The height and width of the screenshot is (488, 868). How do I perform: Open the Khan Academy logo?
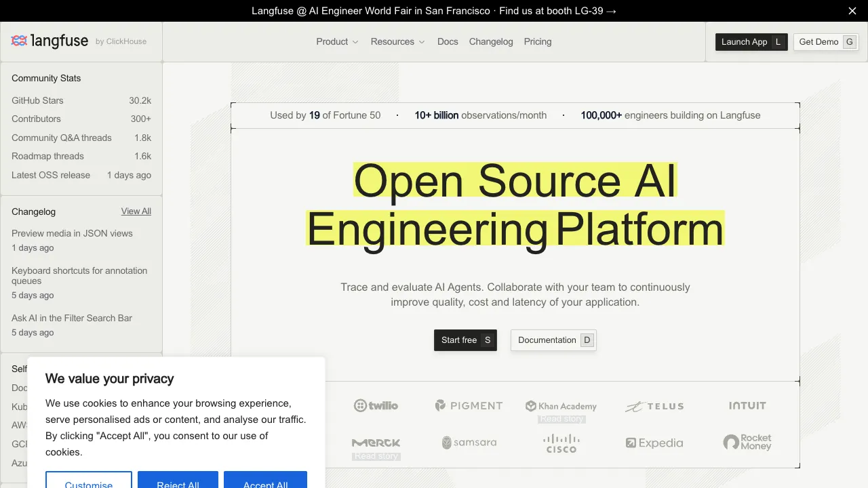(x=561, y=406)
